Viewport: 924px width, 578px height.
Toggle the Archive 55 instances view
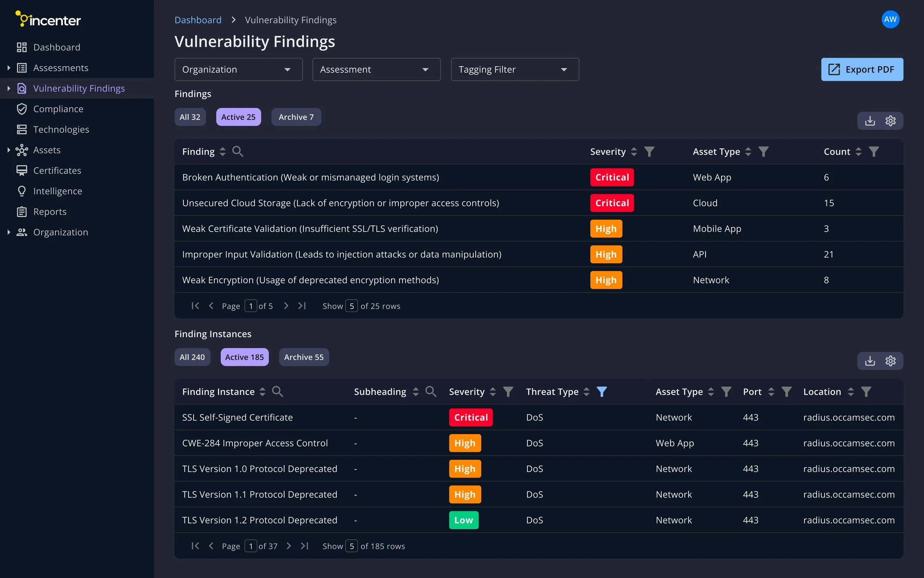[304, 357]
